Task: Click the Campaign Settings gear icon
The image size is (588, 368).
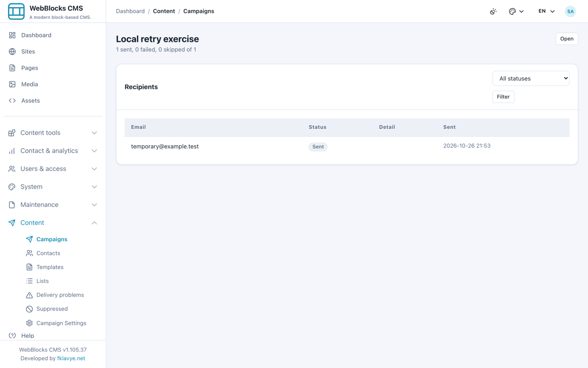Action: click(x=29, y=323)
